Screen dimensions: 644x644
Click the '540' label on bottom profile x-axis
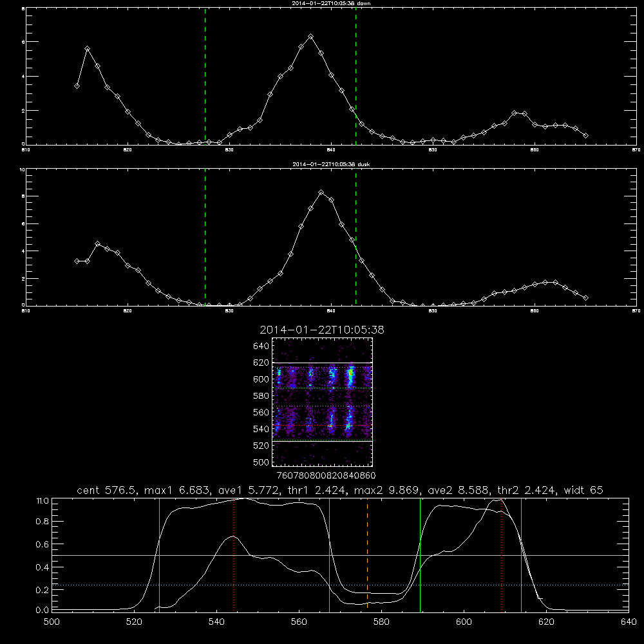(x=216, y=622)
